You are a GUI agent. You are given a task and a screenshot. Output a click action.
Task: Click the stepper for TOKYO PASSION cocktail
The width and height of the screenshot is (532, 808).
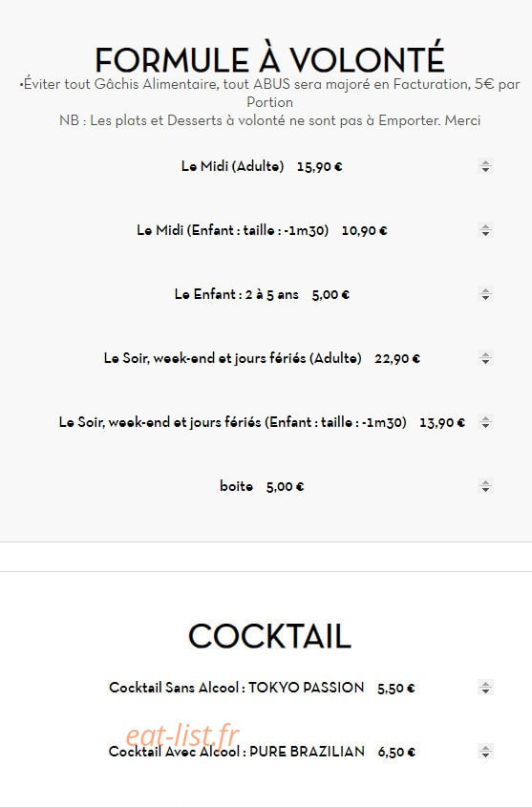485,688
